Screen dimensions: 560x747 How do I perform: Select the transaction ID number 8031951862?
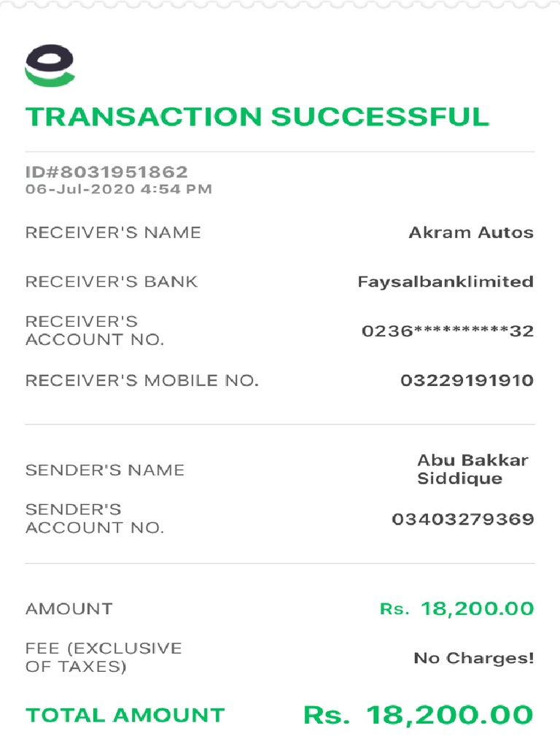tap(106, 172)
